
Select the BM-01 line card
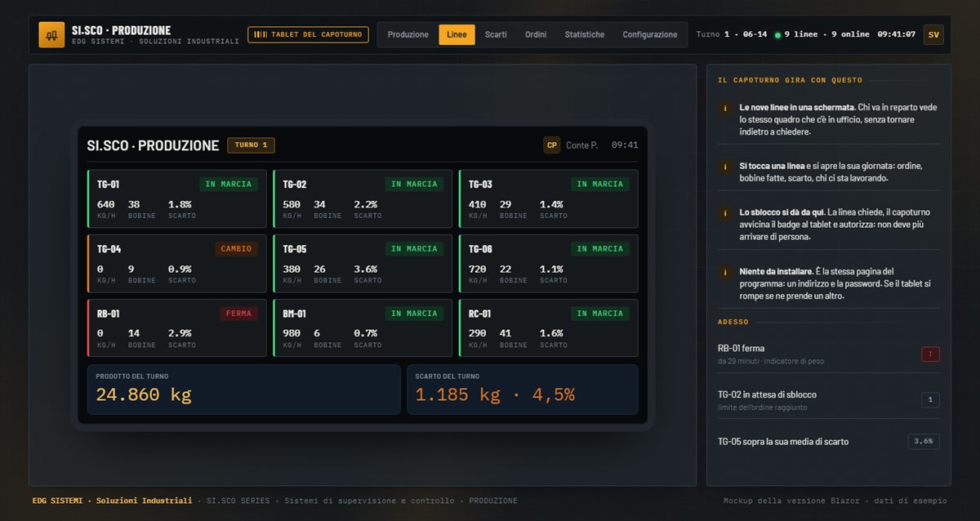[363, 327]
